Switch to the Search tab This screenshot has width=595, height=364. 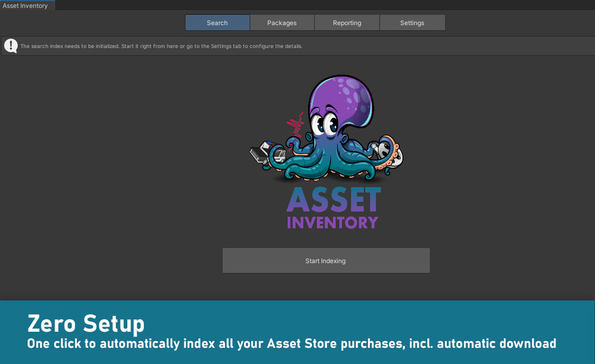point(217,23)
